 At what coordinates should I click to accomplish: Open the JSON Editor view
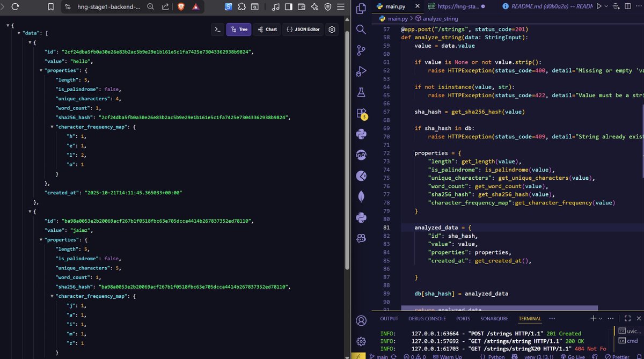[303, 30]
